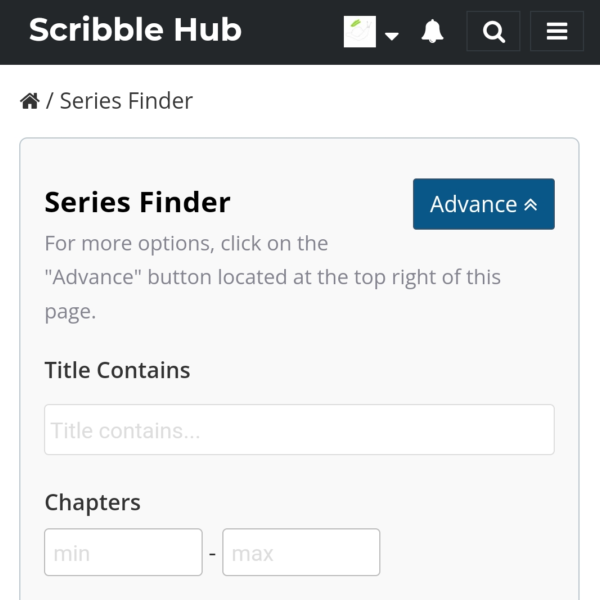Click the Series Finder breadcrumb text

[x=126, y=101]
